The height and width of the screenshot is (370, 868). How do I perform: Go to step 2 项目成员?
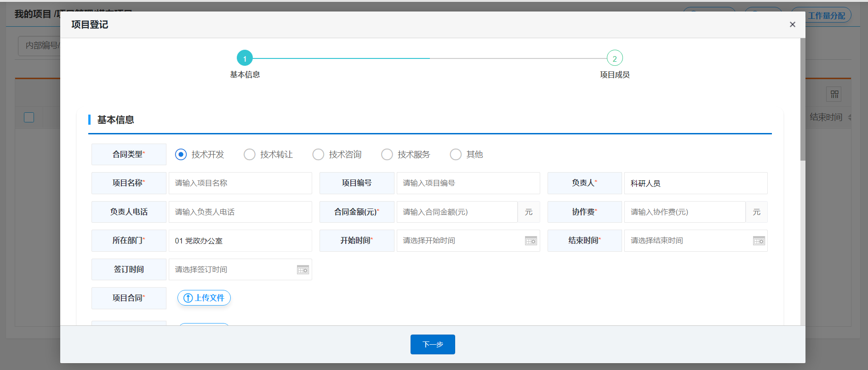[x=614, y=58]
